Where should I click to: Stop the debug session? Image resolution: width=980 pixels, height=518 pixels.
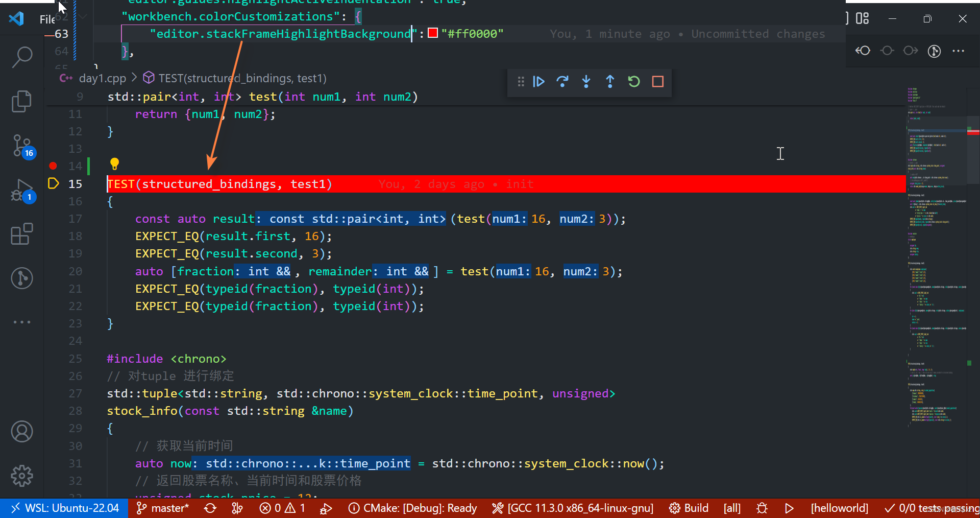658,82
